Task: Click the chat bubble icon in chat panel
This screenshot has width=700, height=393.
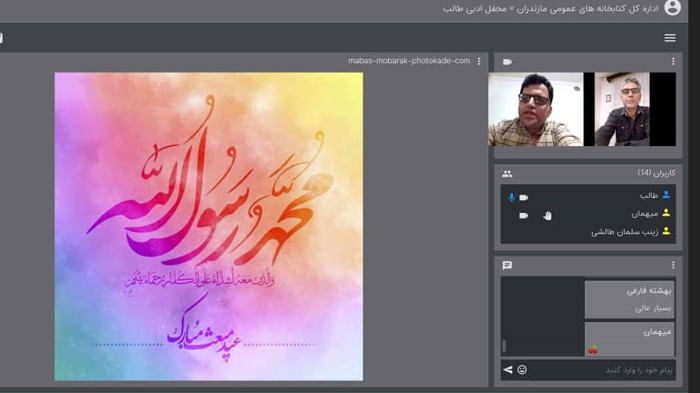Action: 507,266
